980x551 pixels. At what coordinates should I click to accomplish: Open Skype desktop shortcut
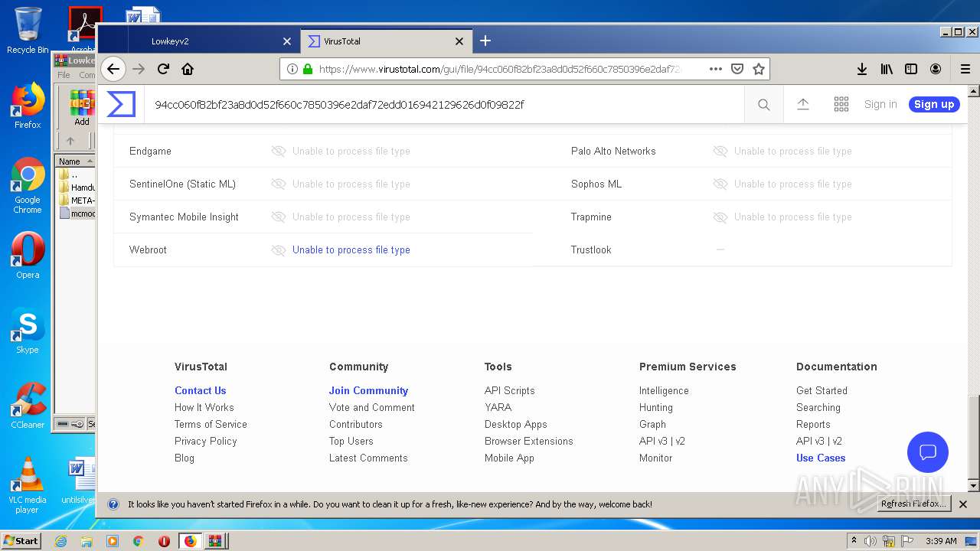pos(28,331)
